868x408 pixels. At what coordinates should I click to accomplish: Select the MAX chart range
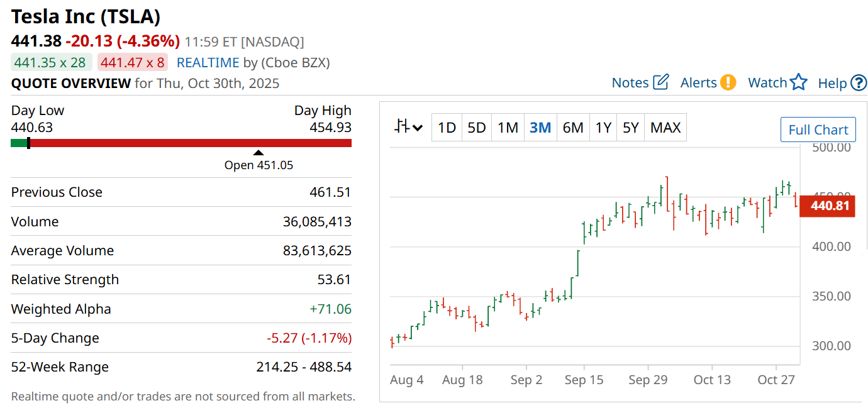(665, 128)
